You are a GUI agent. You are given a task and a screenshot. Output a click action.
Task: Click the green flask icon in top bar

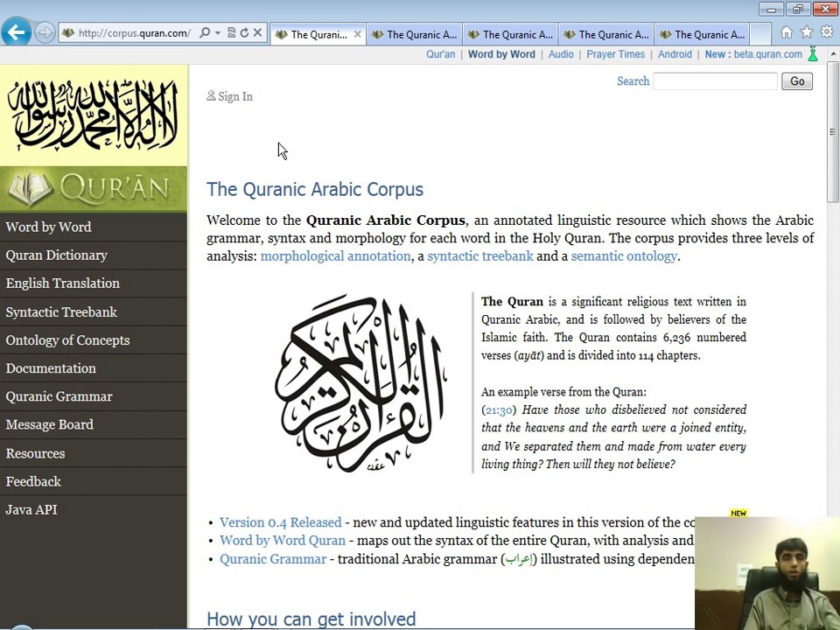click(x=813, y=54)
